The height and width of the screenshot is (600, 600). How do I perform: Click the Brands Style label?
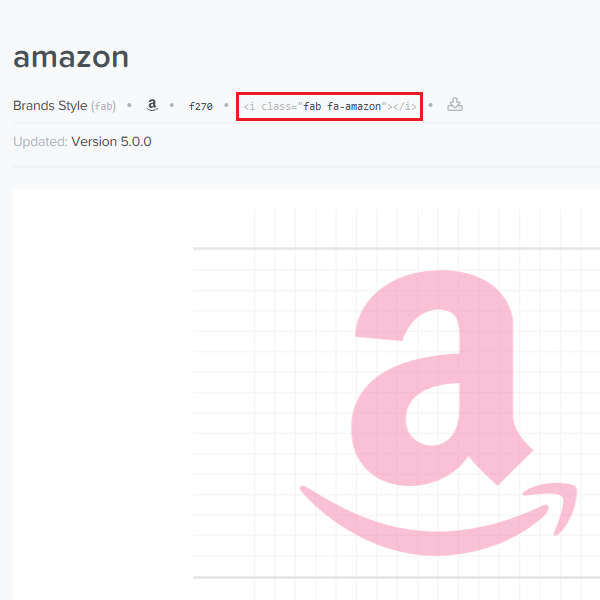50,106
